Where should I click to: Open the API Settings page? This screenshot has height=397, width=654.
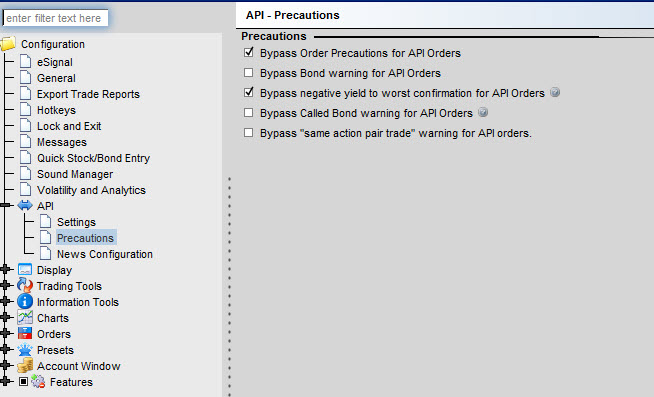(76, 222)
